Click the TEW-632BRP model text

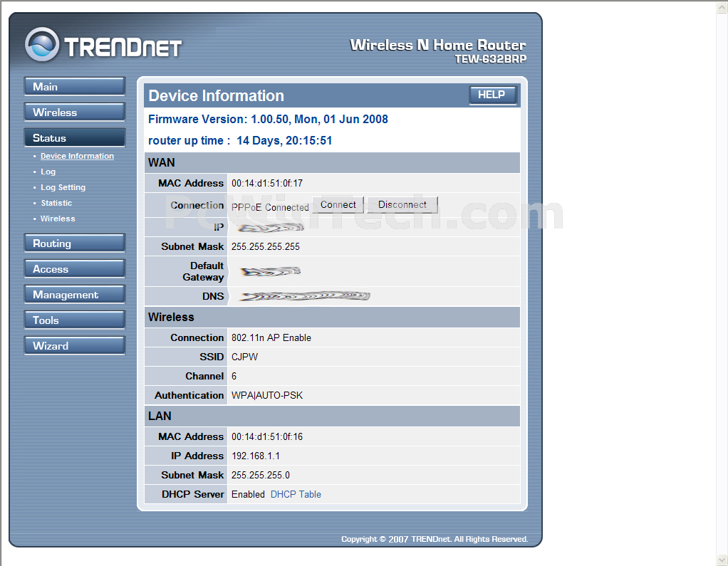[490, 59]
